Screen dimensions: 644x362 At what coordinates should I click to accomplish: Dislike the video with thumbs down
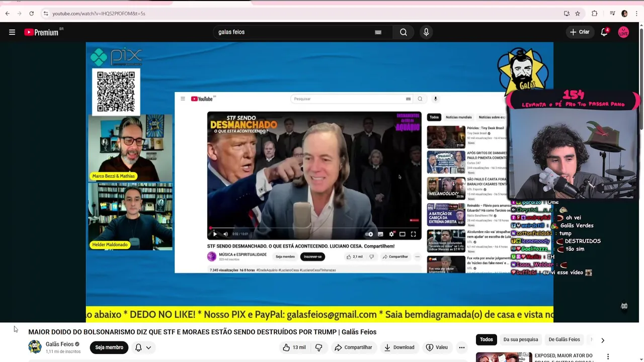[x=318, y=347]
